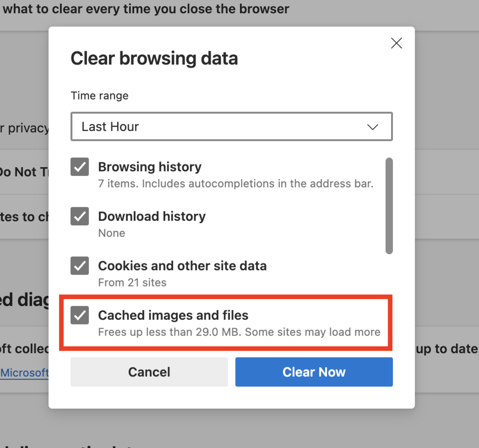This screenshot has width=479, height=448.
Task: Click the dialog's scrollbar thumb
Action: tap(389, 205)
